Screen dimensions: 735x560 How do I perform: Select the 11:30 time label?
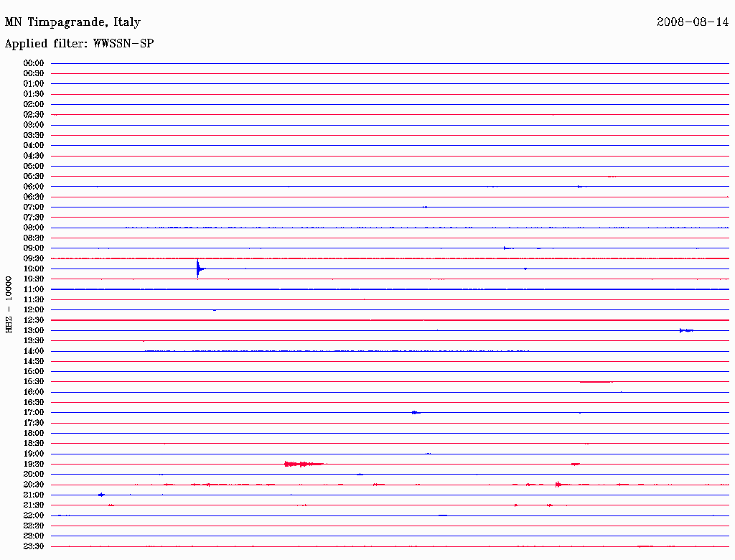coord(34,299)
